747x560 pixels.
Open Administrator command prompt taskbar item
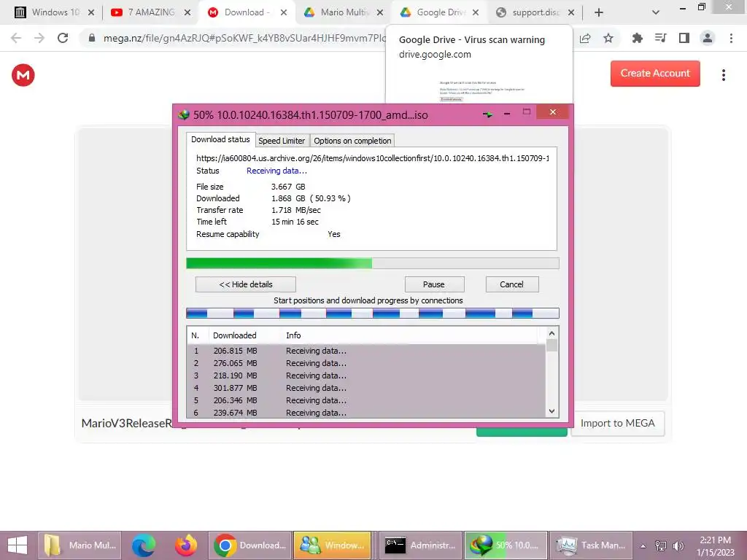click(420, 545)
